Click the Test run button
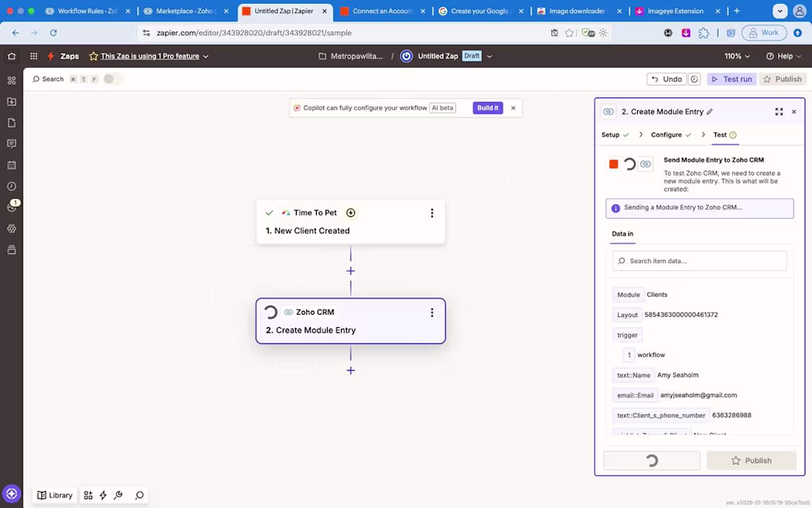The width and height of the screenshot is (812, 508). pos(731,79)
